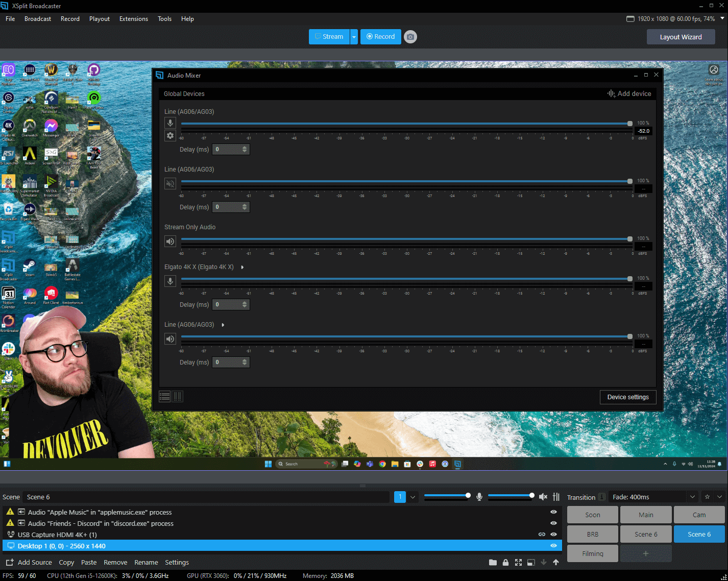
Task: Expand the arrow beside the last Line (AG06/AG03) device
Action: (223, 325)
